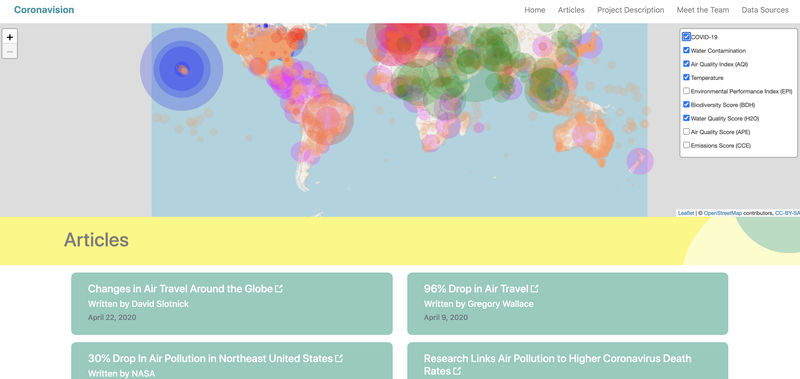Check Emissions Score (CCE) layer
The width and height of the screenshot is (800, 379).
pos(686,145)
